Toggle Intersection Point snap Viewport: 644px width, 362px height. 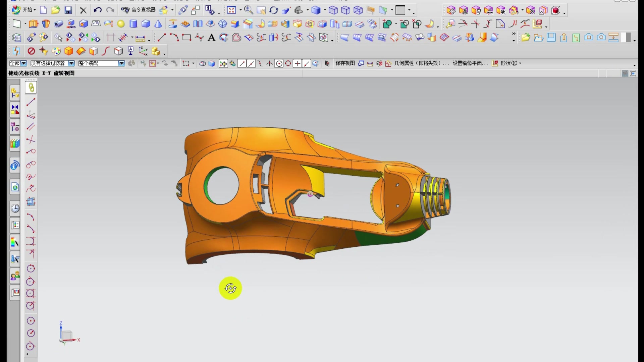click(269, 63)
